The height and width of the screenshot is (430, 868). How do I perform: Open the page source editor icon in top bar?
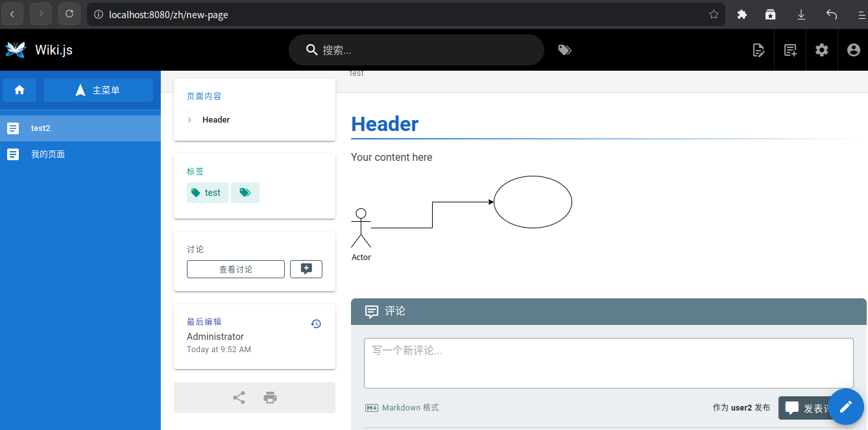pyautogui.click(x=758, y=50)
